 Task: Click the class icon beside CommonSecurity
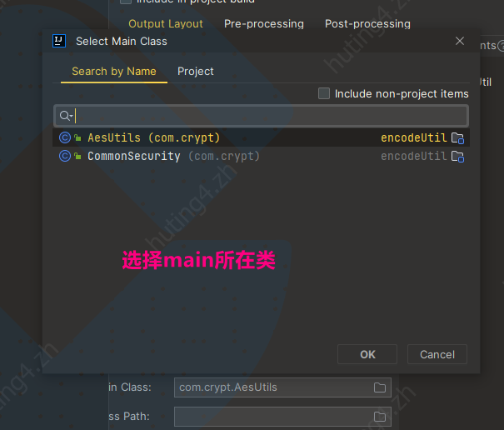point(65,156)
